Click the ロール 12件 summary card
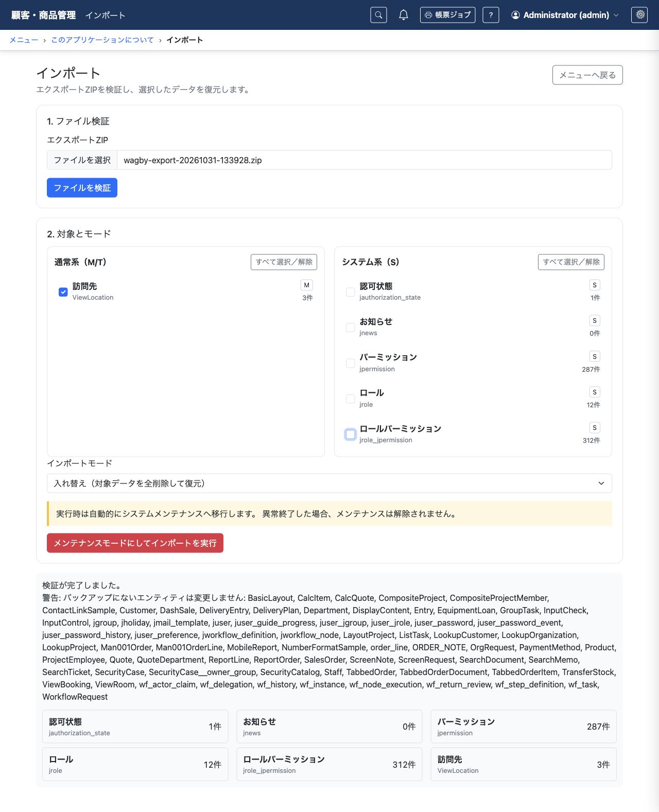 135,765
